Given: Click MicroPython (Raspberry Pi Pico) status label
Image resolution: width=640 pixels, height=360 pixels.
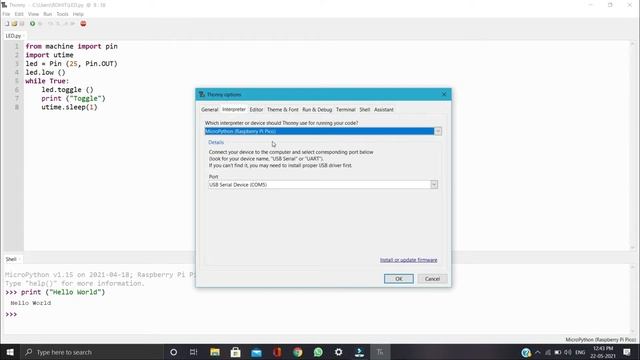Looking at the screenshot, I should (x=600, y=340).
